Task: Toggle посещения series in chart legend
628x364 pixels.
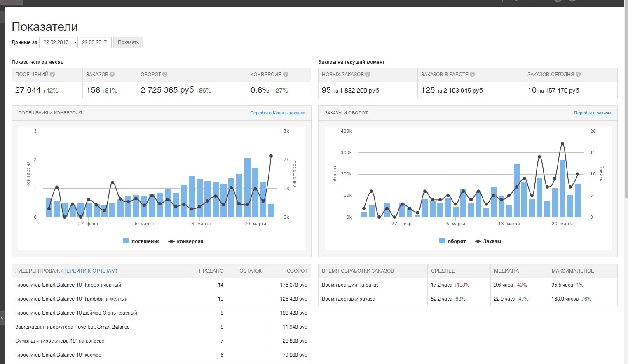Action: click(x=141, y=241)
